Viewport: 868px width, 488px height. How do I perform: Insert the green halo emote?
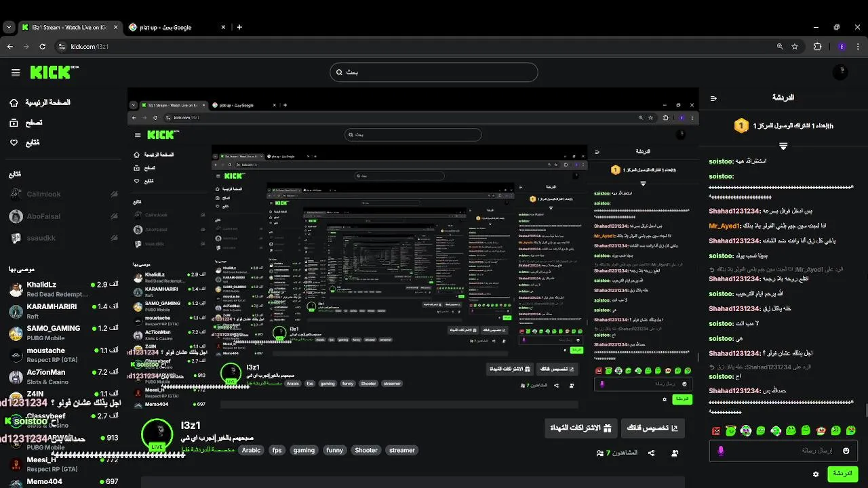pyautogui.click(x=731, y=430)
